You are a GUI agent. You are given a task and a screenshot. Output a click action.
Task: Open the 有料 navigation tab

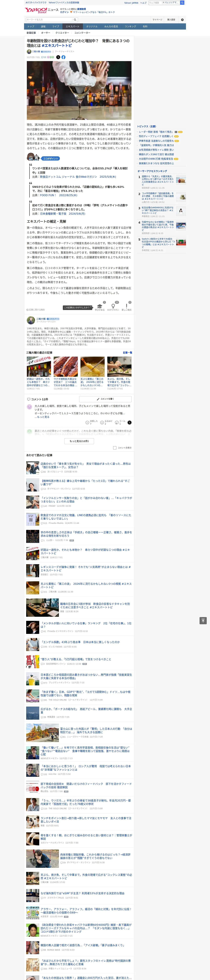click(x=145, y=27)
